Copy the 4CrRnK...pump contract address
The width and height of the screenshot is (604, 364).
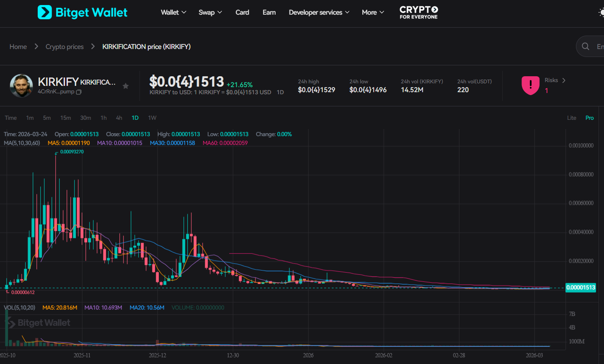coord(79,92)
